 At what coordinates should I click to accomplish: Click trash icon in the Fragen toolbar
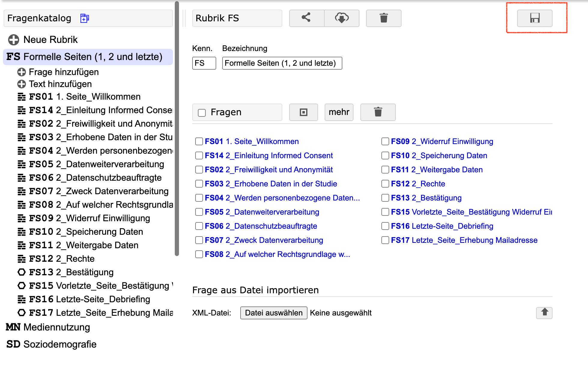378,112
